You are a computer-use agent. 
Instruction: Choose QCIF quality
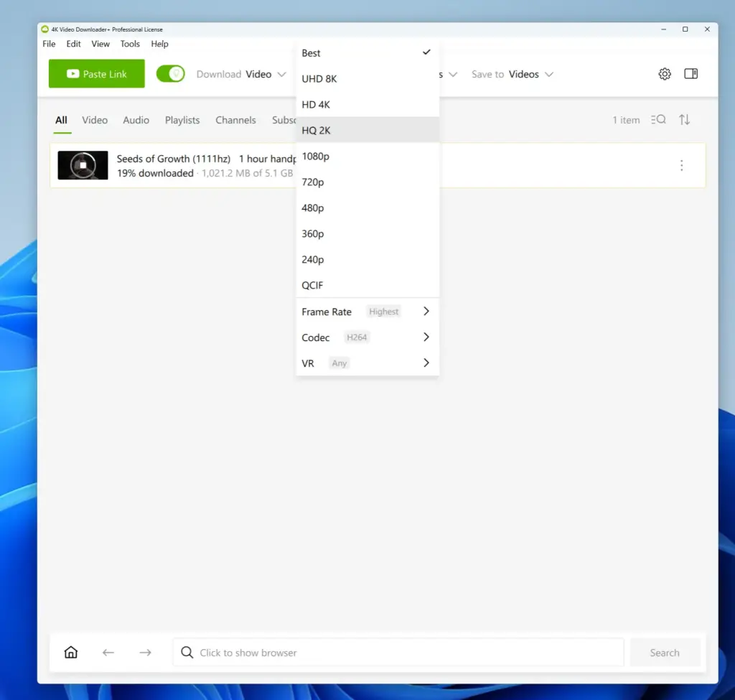pos(368,285)
